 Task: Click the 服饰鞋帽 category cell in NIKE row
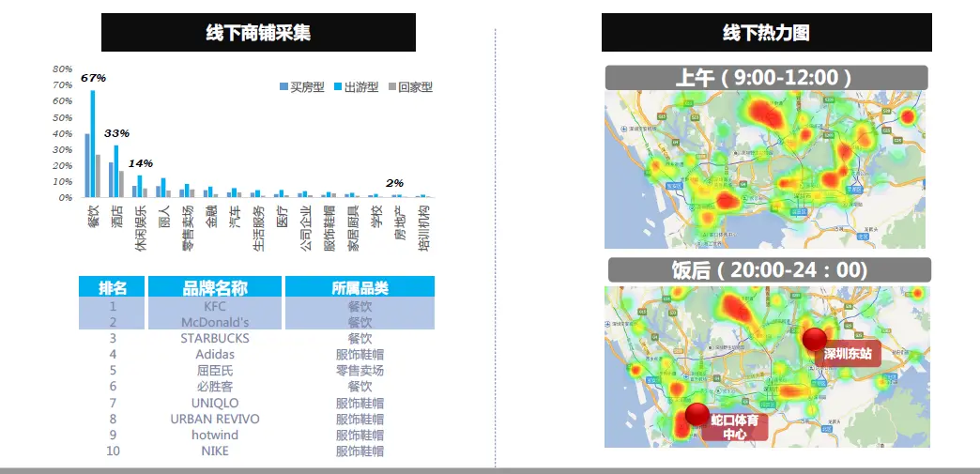point(360,451)
